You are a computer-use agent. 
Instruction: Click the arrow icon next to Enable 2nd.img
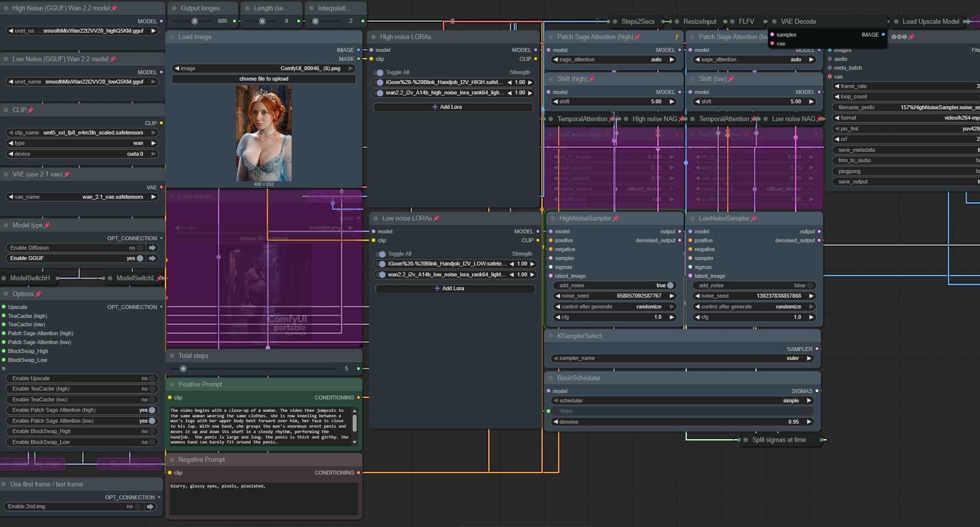(x=150, y=506)
